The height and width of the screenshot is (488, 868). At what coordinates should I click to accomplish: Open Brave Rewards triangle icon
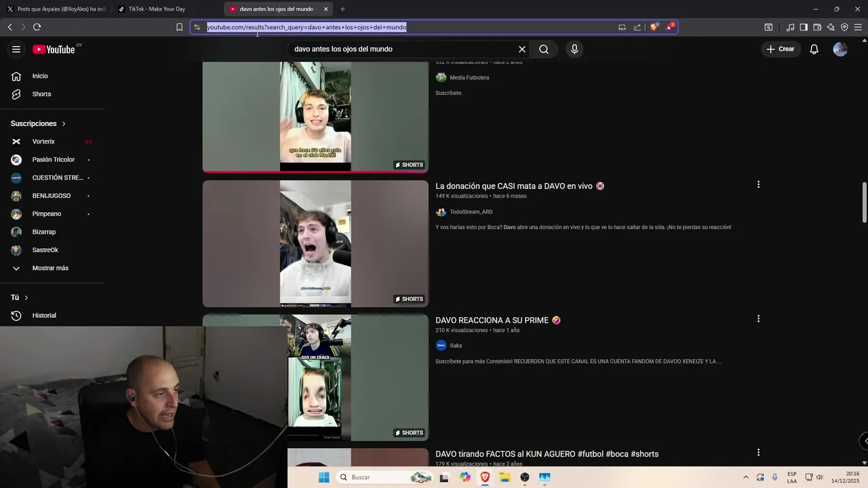(670, 26)
